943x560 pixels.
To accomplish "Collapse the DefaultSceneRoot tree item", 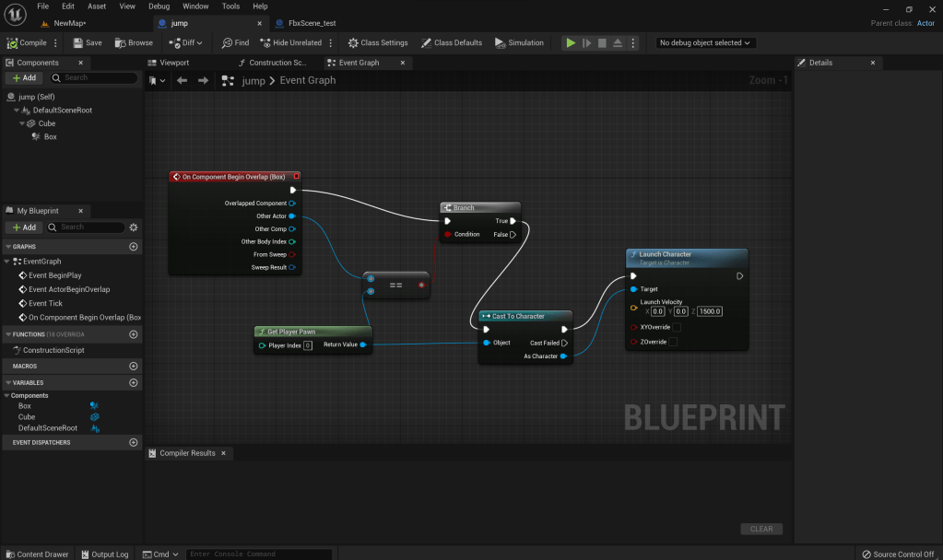I will [x=17, y=111].
